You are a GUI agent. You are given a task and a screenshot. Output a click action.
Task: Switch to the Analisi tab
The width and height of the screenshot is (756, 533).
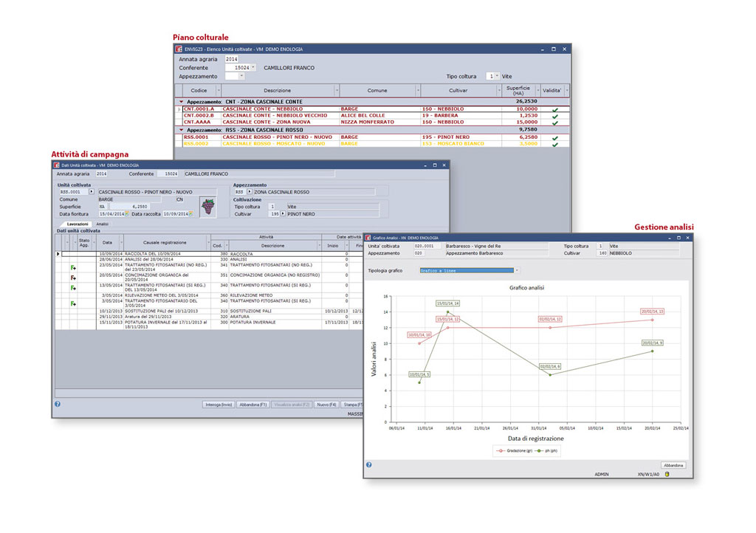coord(103,224)
